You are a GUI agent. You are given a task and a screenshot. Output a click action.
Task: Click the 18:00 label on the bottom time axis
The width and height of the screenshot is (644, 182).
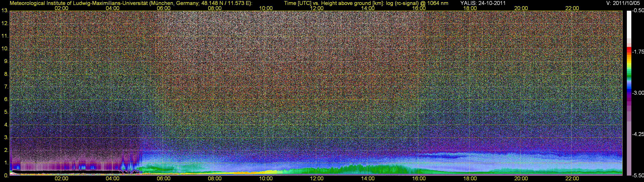click(470, 179)
